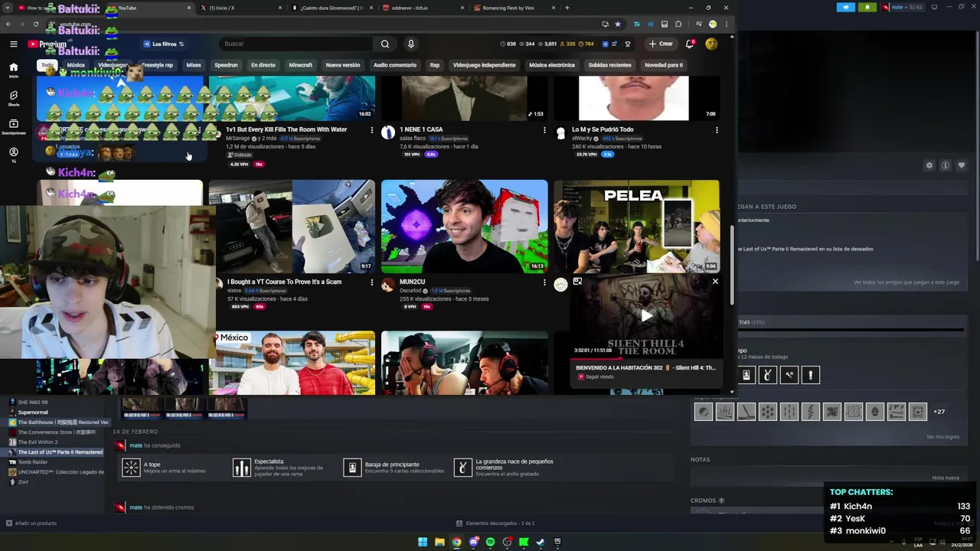Reload the page in Chrome
This screenshot has height=551, width=980.
click(x=35, y=24)
